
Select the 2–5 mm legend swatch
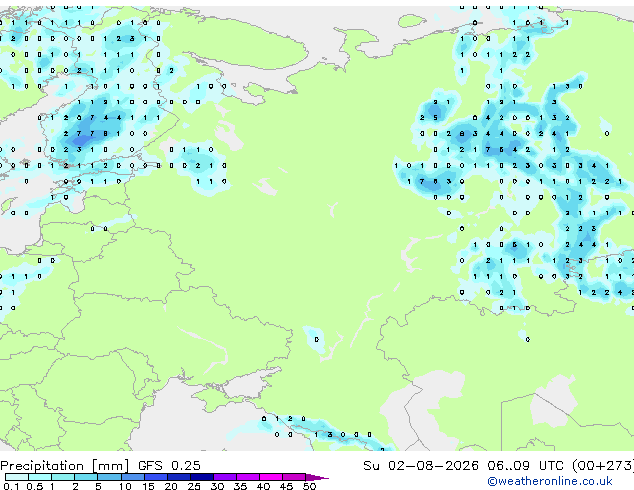(86, 477)
